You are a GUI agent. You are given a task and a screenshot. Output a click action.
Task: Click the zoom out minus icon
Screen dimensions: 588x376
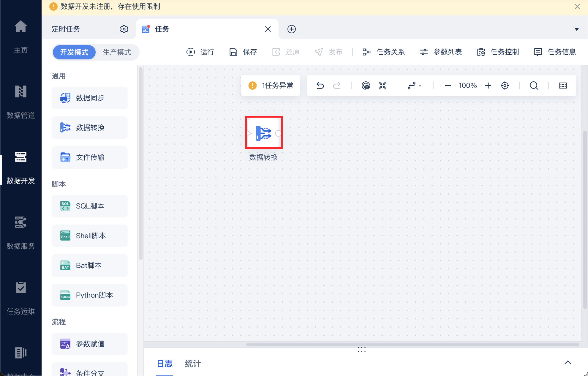(x=448, y=86)
